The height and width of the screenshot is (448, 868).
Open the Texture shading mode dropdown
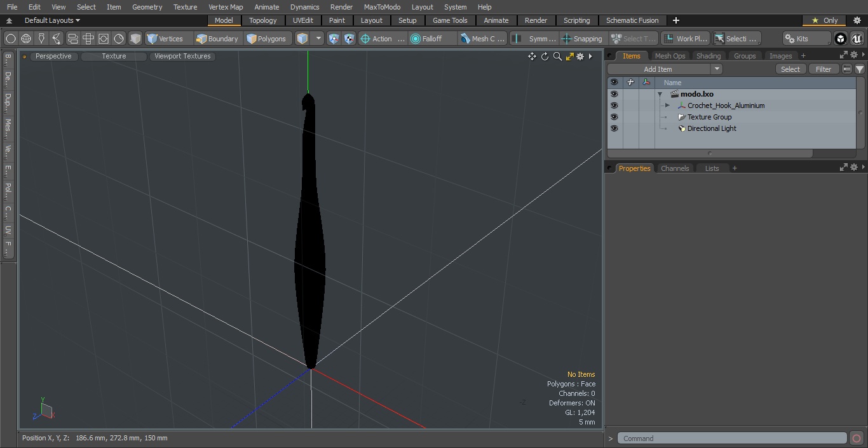point(114,56)
